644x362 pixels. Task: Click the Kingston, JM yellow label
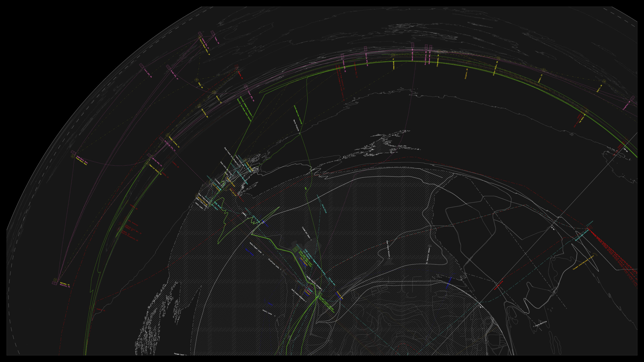point(466,74)
